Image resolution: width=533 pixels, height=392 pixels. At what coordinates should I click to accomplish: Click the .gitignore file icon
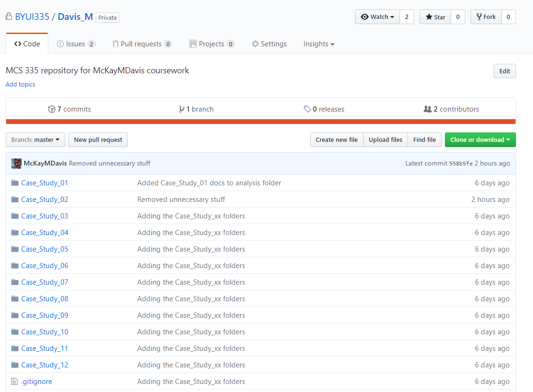tap(15, 382)
